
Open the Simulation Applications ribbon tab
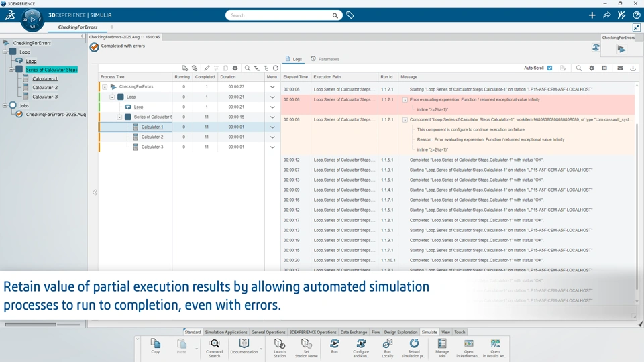(x=226, y=332)
